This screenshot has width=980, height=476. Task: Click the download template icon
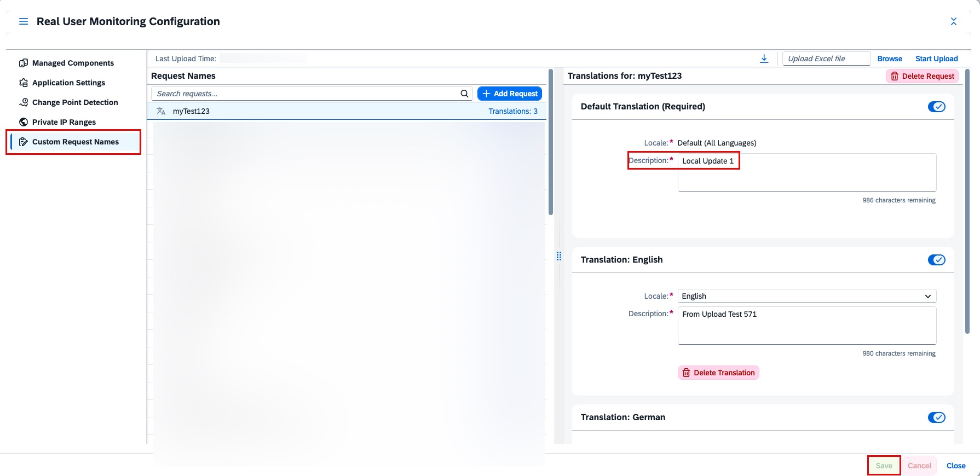click(x=764, y=59)
